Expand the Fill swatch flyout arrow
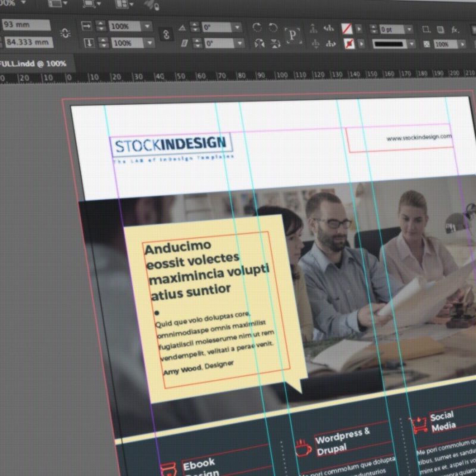 click(359, 29)
